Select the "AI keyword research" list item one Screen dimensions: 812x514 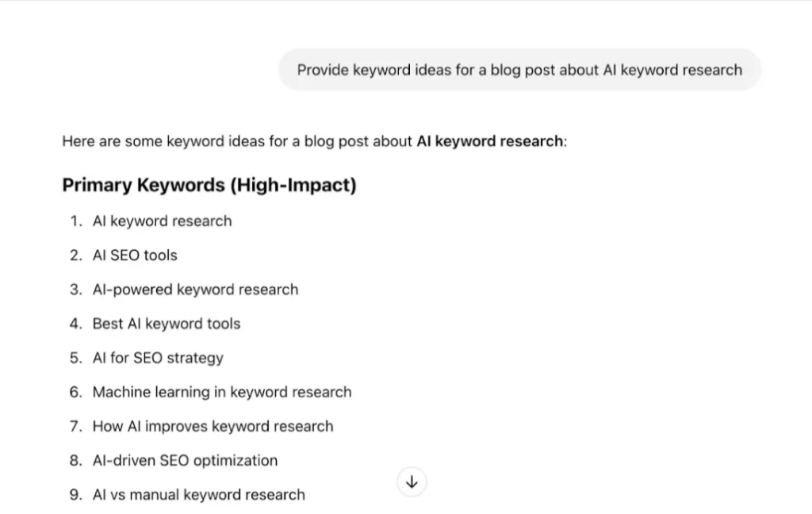(162, 221)
